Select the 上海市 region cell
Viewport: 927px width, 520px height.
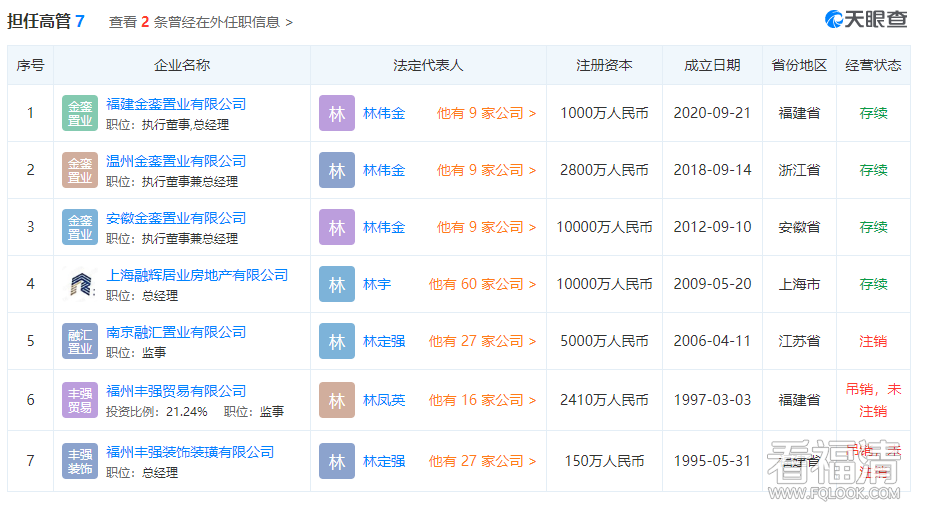(799, 284)
